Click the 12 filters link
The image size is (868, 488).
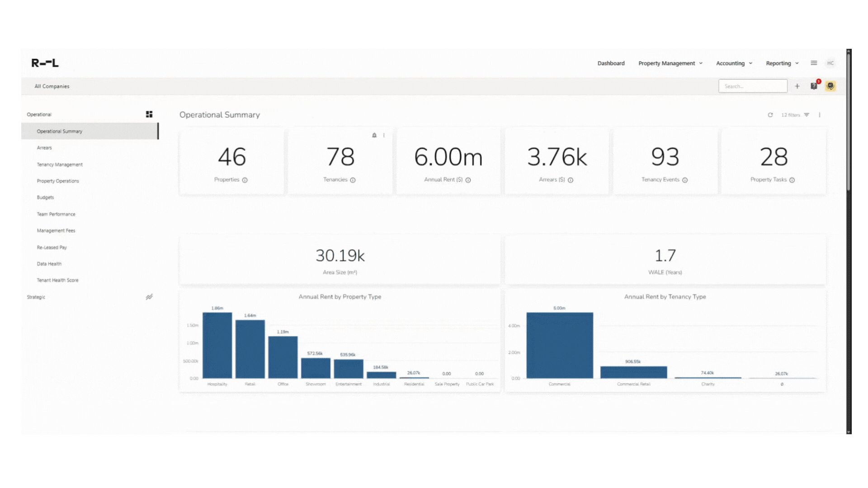[791, 115]
